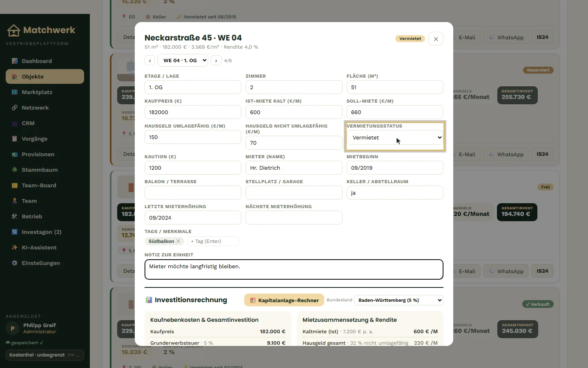Screen dimensions: 588x368
Task: Click the Provisionen sidebar icon
Action: 15,154
